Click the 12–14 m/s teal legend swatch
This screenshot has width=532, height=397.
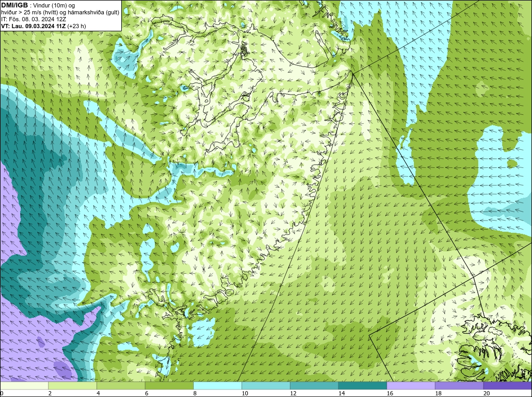(314, 386)
